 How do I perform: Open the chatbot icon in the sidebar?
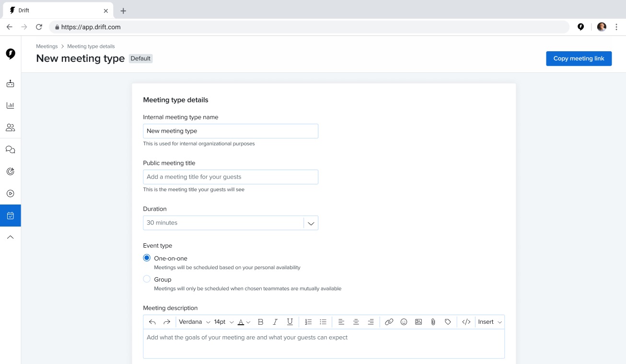tap(11, 84)
